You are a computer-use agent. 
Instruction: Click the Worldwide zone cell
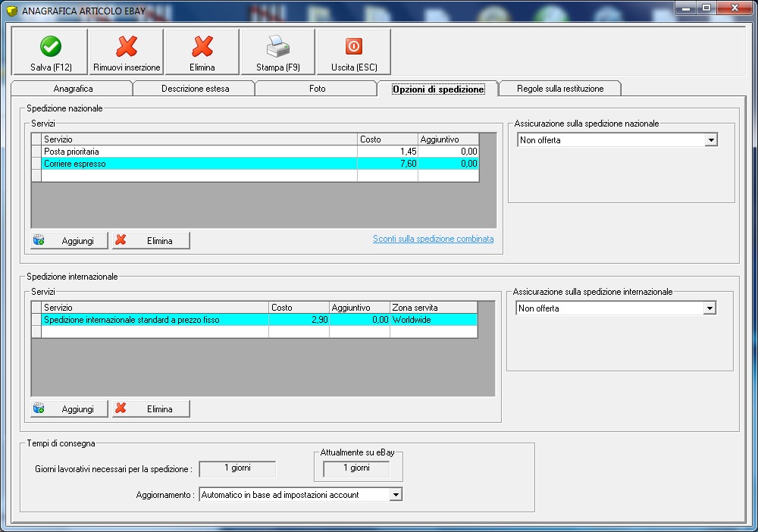click(434, 319)
